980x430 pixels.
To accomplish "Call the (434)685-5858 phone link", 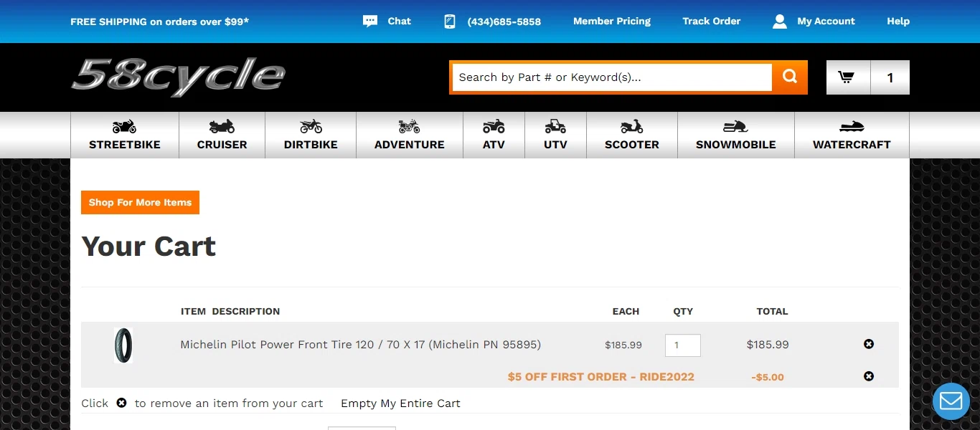I will tap(504, 21).
